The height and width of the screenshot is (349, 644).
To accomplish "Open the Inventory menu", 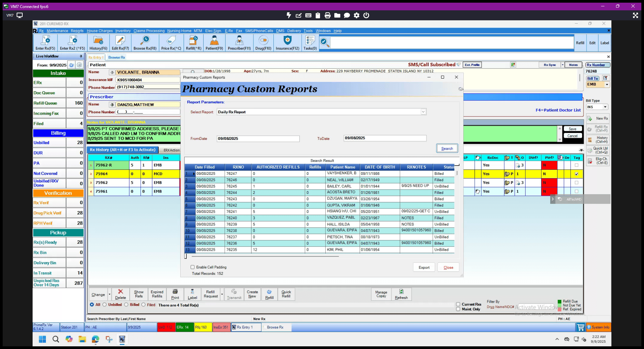I will 123,31.
